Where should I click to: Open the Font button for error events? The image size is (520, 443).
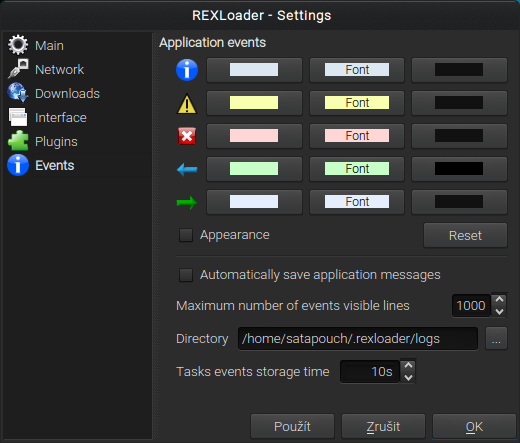coord(357,136)
